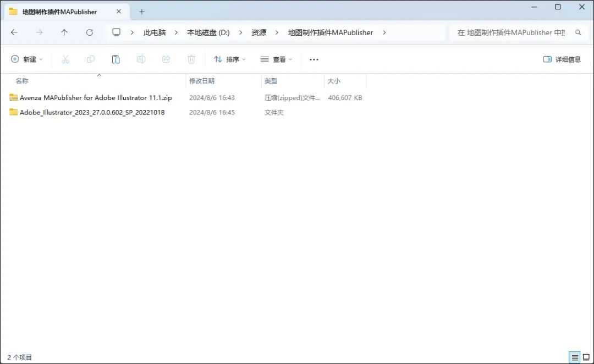Sort by 大小 column header
The width and height of the screenshot is (594, 364).
tap(334, 81)
